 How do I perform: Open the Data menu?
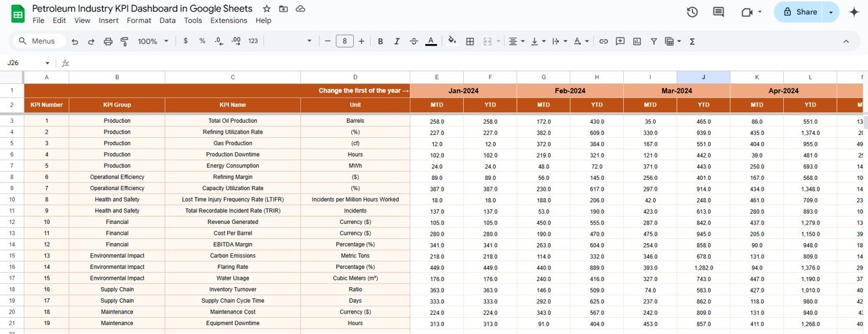tap(167, 20)
